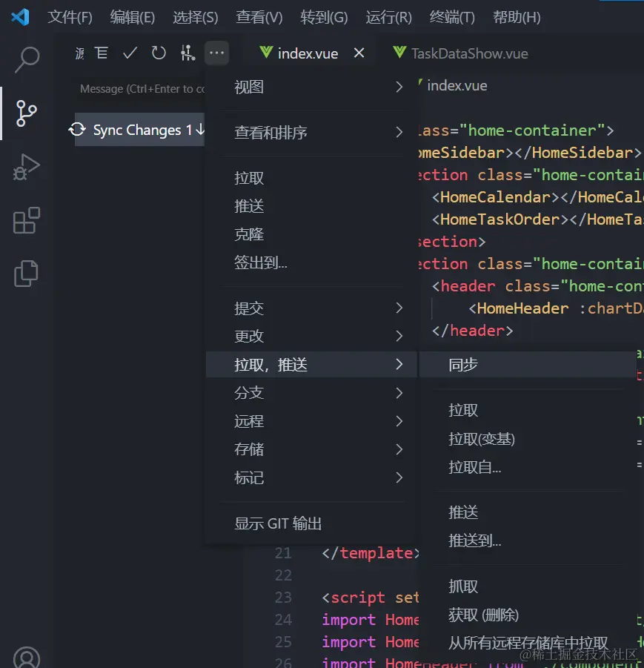The width and height of the screenshot is (644, 668).
Task: Open the 帮助(H) menu
Action: click(x=517, y=17)
